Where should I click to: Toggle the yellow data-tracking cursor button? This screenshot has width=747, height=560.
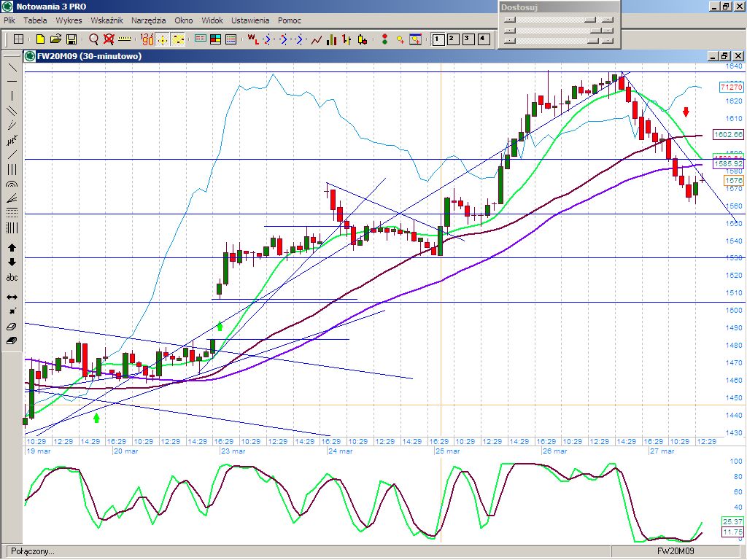(x=178, y=39)
